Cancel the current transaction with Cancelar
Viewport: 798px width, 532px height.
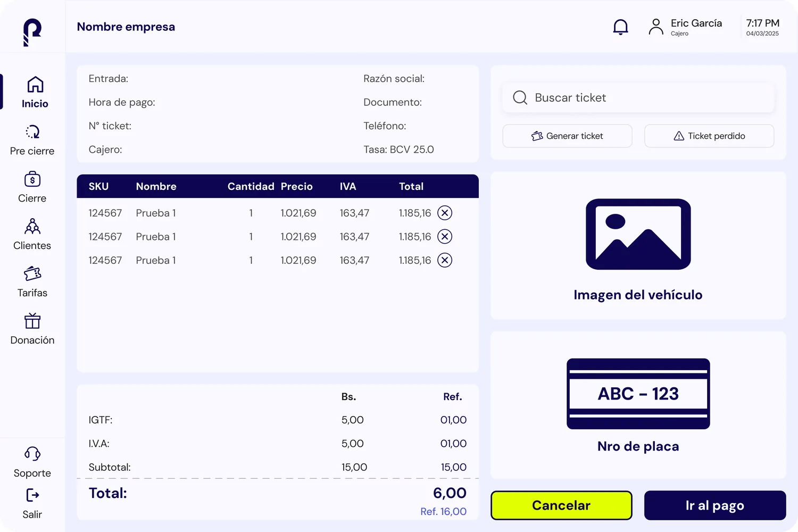click(x=561, y=505)
